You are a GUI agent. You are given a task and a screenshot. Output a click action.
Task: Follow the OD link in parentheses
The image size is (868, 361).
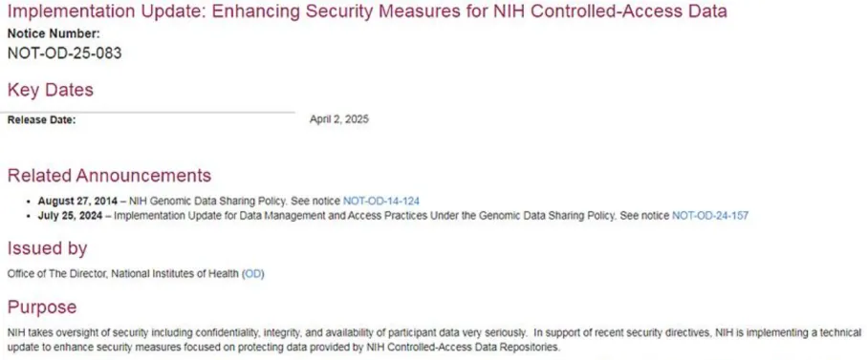click(x=253, y=274)
